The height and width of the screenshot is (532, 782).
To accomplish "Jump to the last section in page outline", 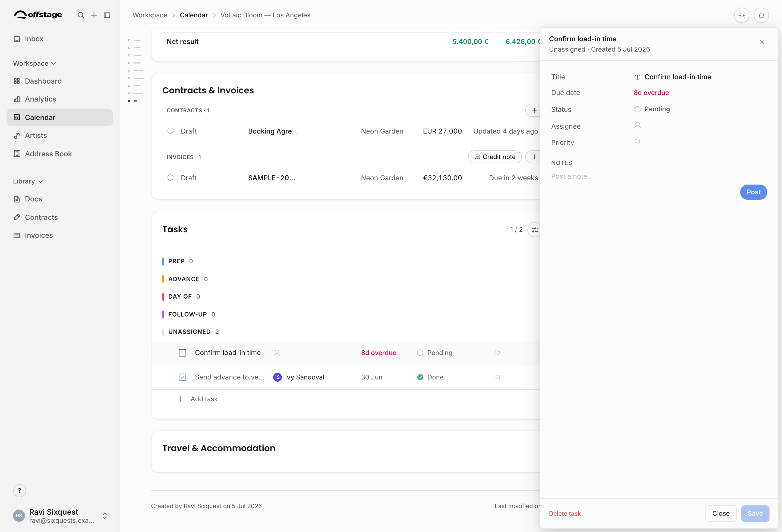I will tap(133, 101).
